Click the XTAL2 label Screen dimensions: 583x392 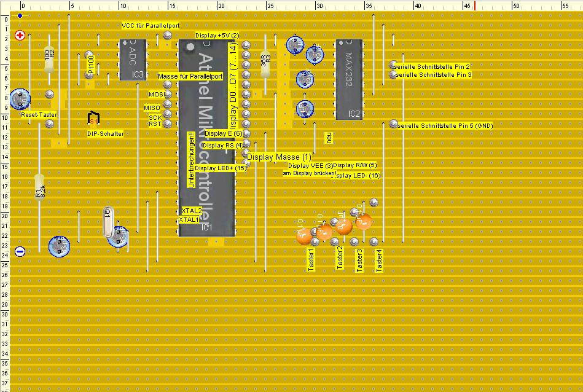tap(192, 211)
